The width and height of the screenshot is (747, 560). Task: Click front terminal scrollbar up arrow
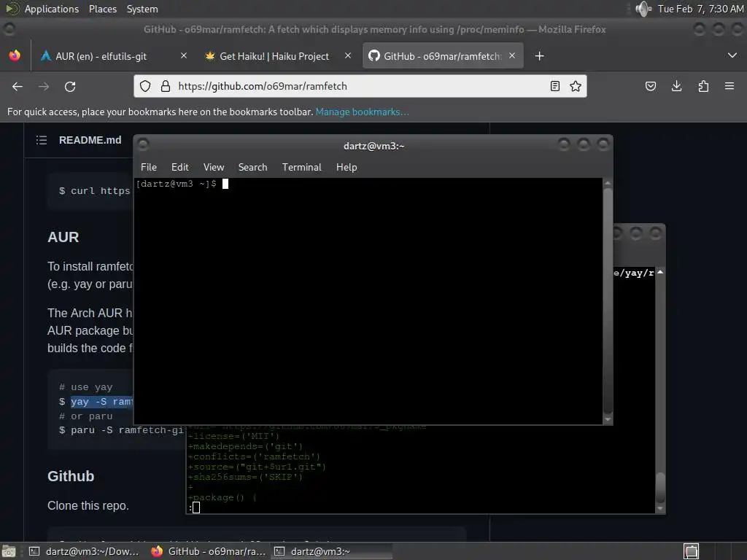click(608, 183)
